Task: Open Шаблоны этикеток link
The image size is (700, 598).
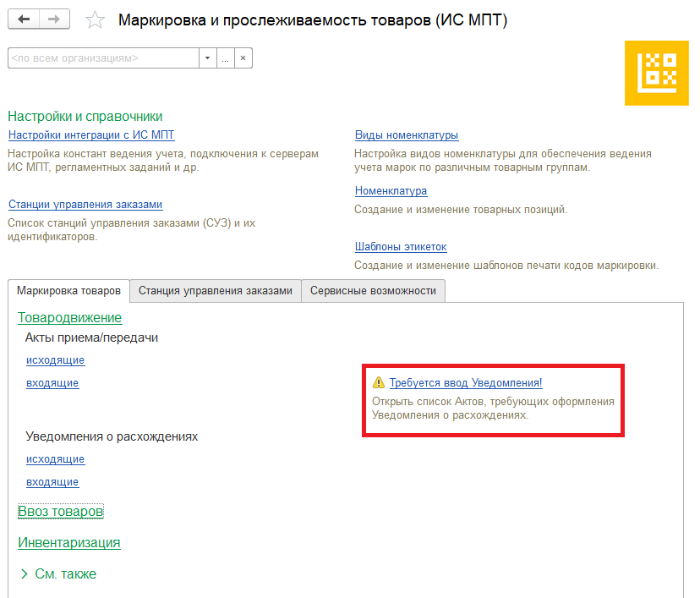Action: click(x=401, y=246)
